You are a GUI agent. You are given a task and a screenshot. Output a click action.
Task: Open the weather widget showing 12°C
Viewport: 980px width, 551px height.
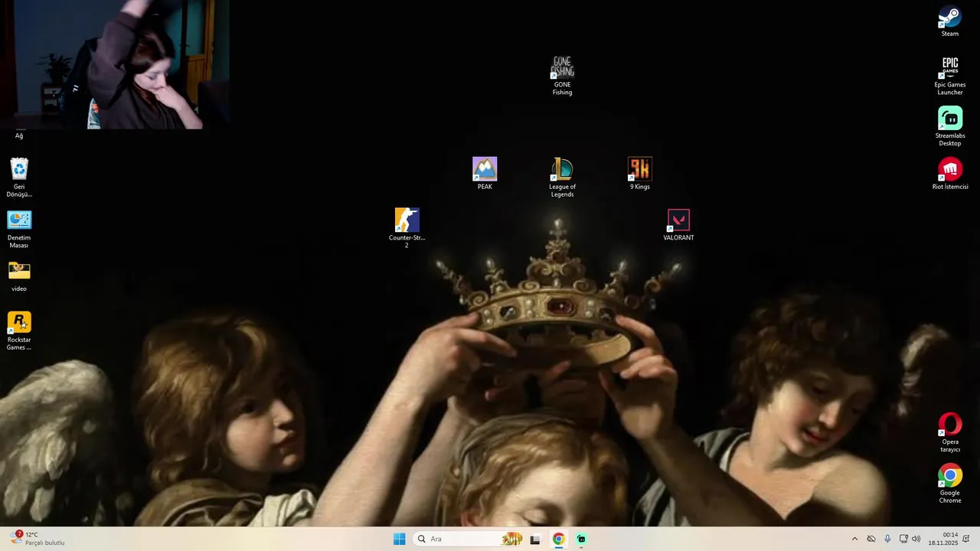click(x=37, y=539)
